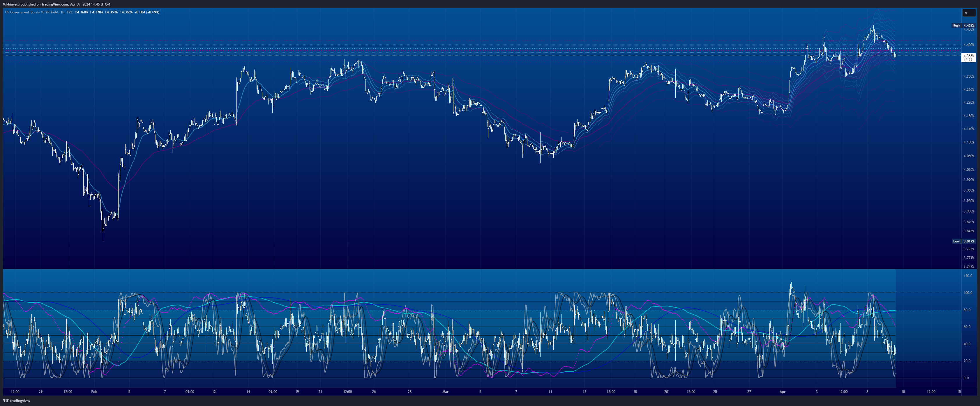Click the 3.990% price scale label

[x=969, y=180]
